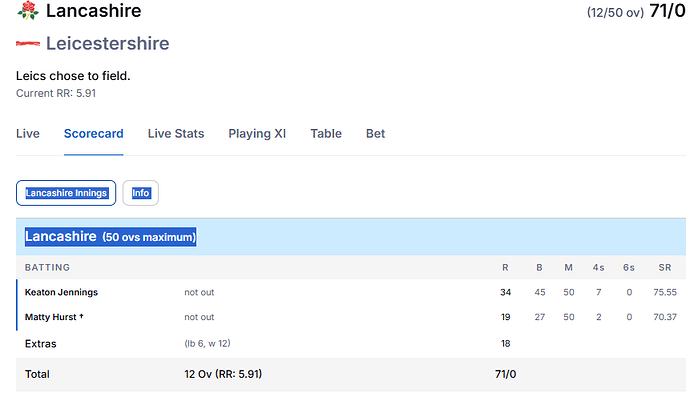Open the Lancashire team link
690x397 pixels.
tap(93, 11)
